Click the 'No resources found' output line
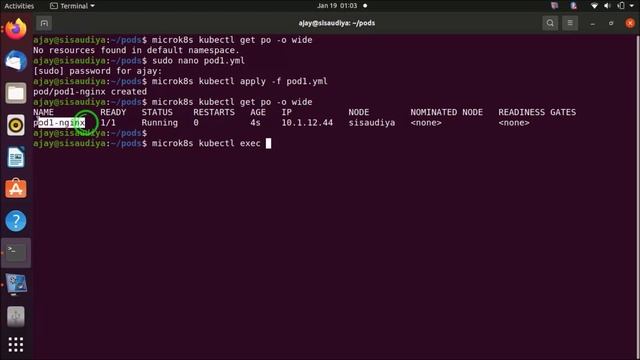Image resolution: width=640 pixels, height=360 pixels. pos(136,50)
